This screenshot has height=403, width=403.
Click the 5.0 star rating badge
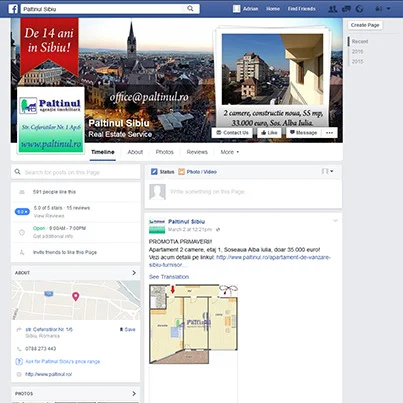pos(22,212)
